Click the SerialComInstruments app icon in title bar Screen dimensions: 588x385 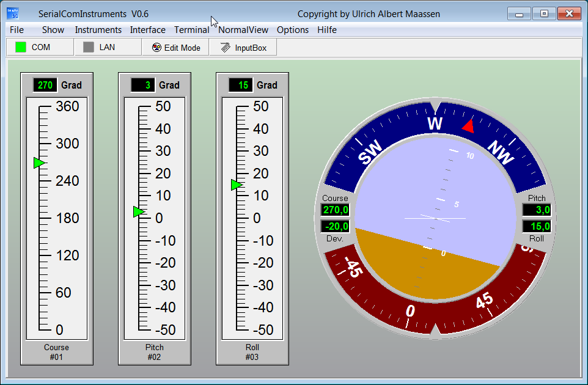(x=13, y=13)
